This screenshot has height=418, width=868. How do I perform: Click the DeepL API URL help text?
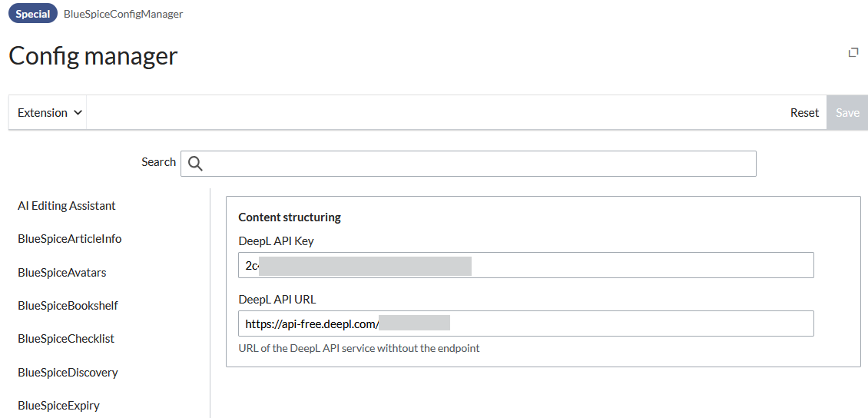[x=359, y=349]
